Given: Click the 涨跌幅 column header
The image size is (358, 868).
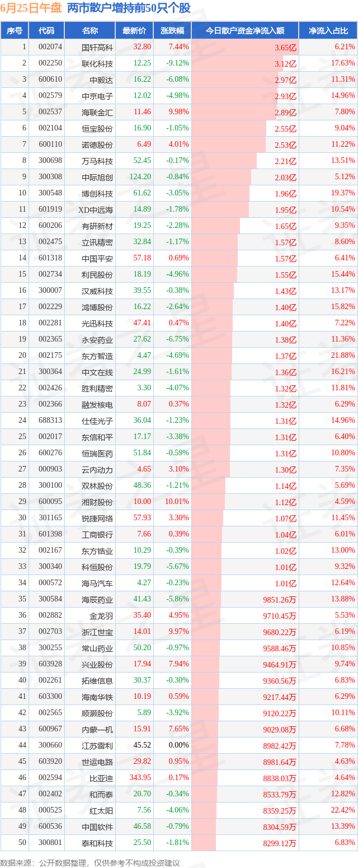Looking at the screenshot, I should (172, 31).
